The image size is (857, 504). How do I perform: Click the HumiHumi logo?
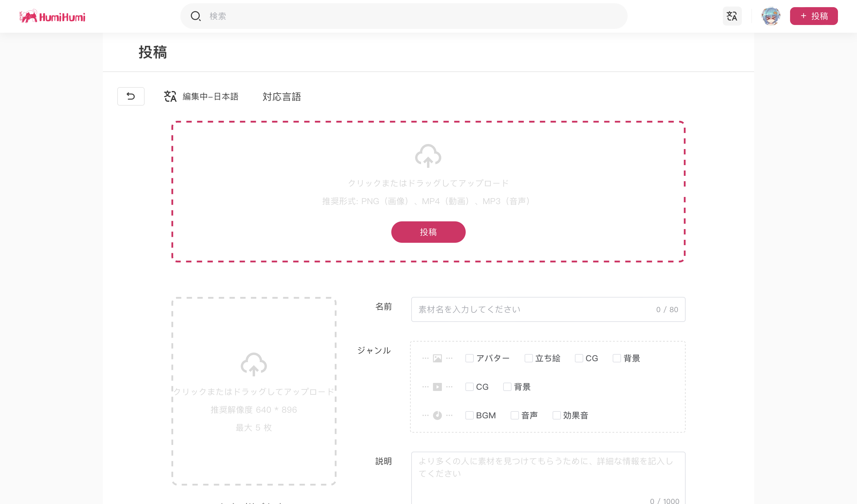tap(52, 16)
